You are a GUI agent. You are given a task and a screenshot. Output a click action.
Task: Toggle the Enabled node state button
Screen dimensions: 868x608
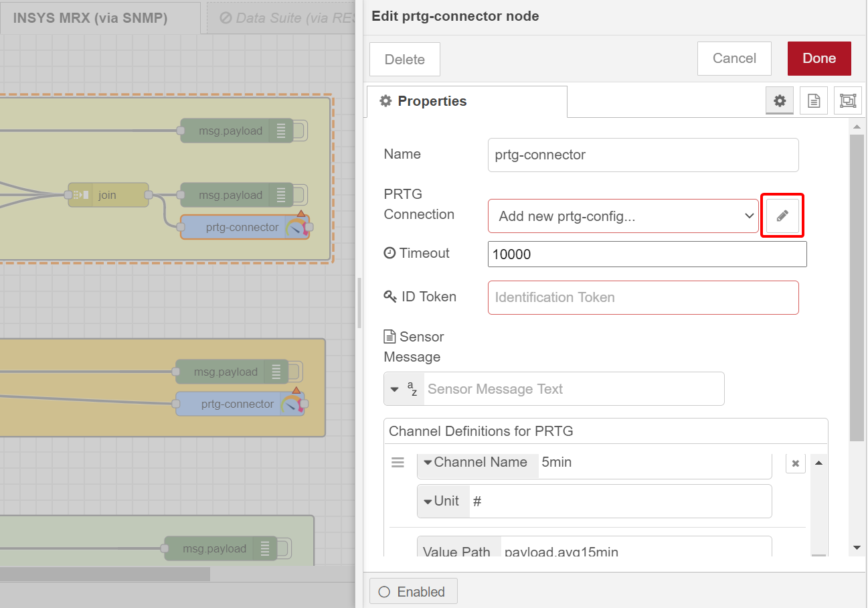point(413,592)
